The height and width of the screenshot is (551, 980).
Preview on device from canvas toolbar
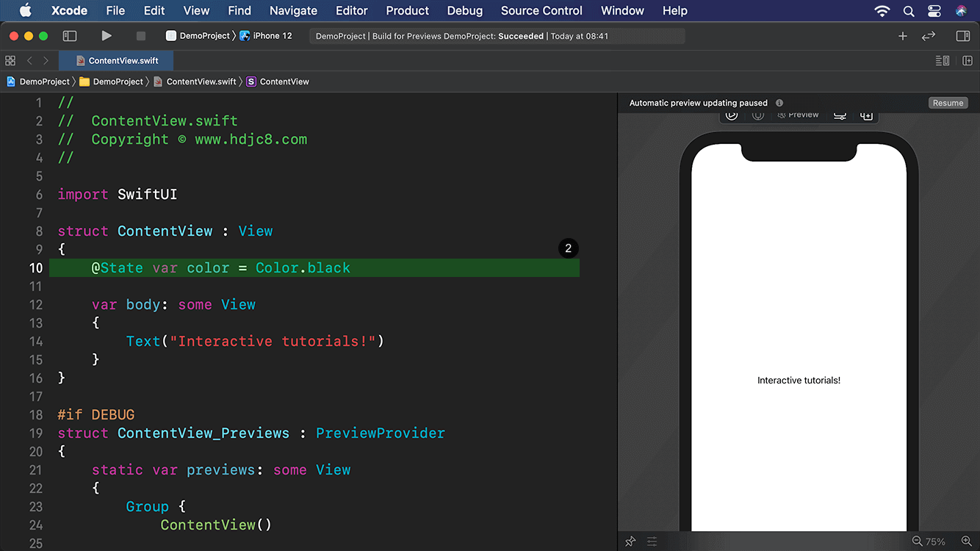[x=758, y=115]
